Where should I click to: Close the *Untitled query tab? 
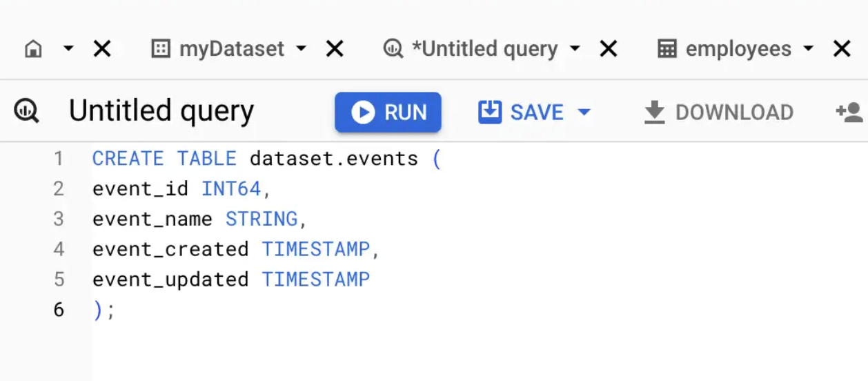pyautogui.click(x=608, y=49)
